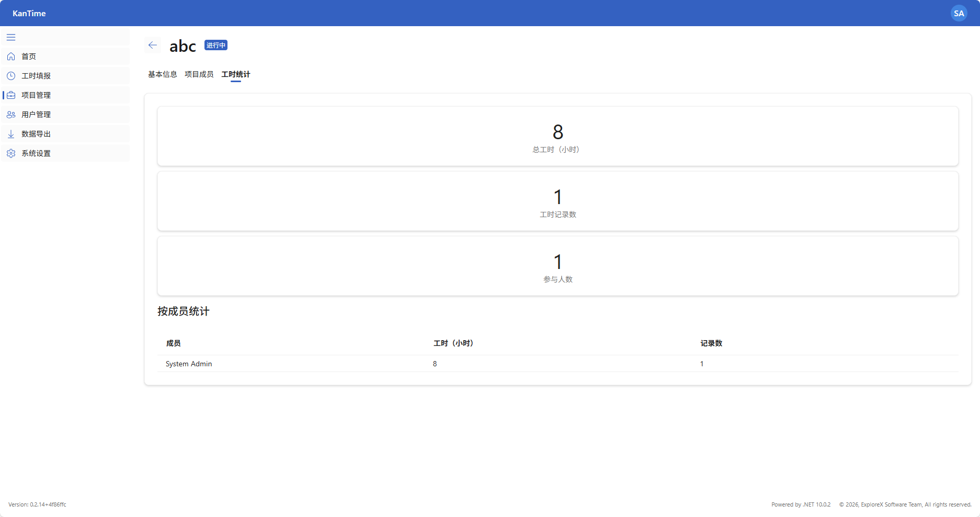Select the 工时统计 tab

click(235, 74)
